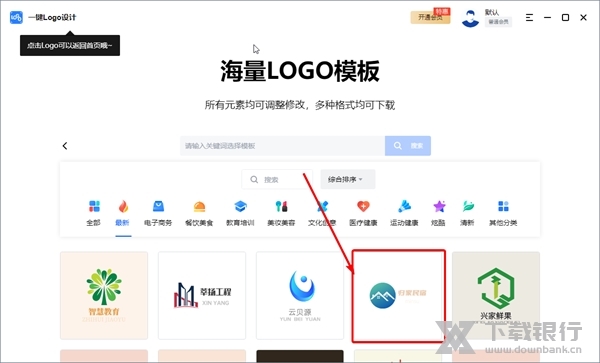Click the blue 搜索 search button
The width and height of the screenshot is (600, 363).
[x=408, y=146]
